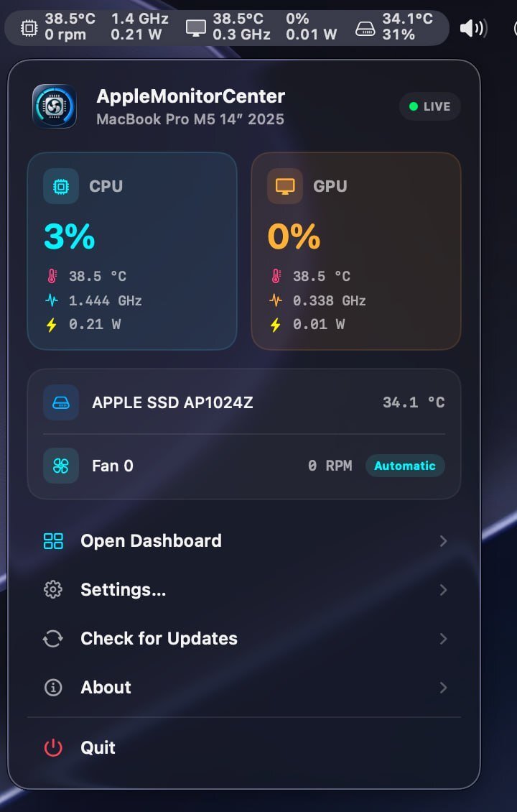Open the volume control in the menu bar
Image resolution: width=517 pixels, height=812 pixels.
[473, 28]
